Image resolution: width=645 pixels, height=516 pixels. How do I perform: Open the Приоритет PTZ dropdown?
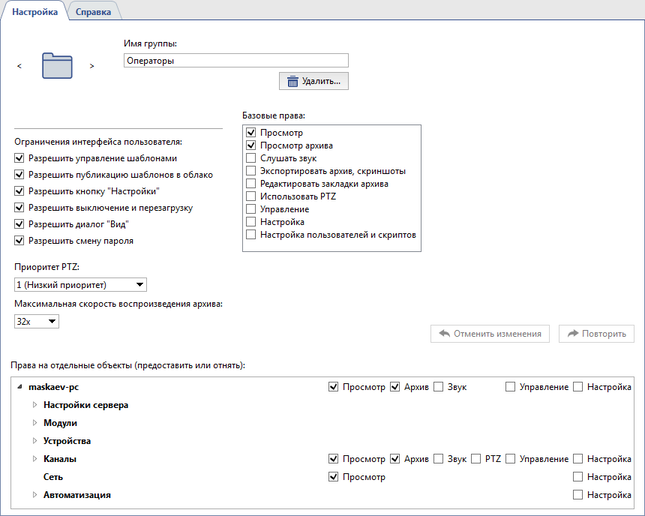(81, 285)
